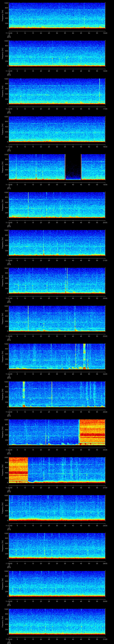
Task: Click the 20:00 end time label
Action: 105,223
